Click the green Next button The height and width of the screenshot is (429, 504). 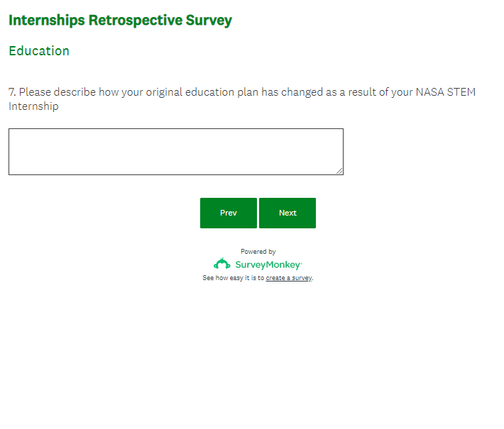tap(287, 213)
